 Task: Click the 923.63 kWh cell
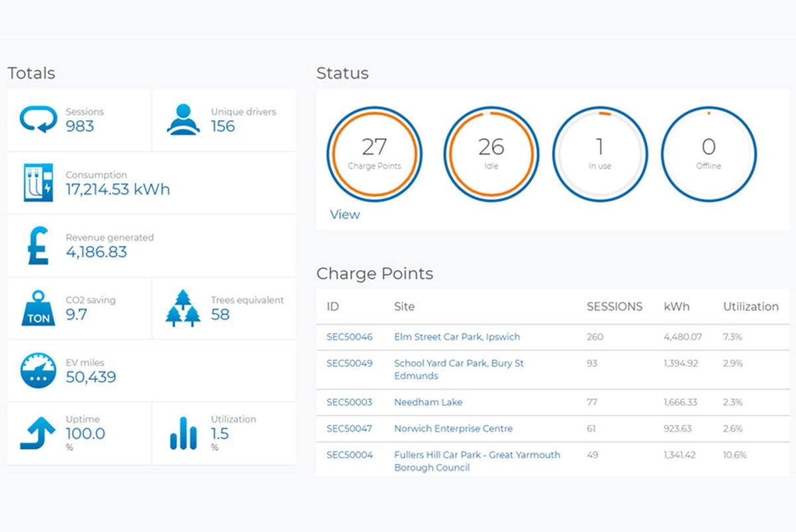(678, 429)
